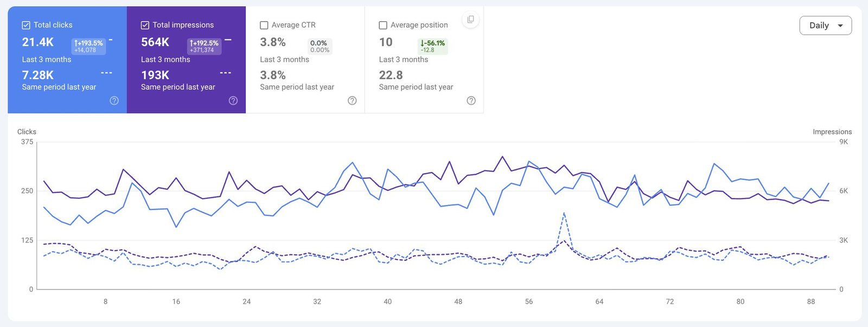Open help icon on Average position card

(471, 100)
